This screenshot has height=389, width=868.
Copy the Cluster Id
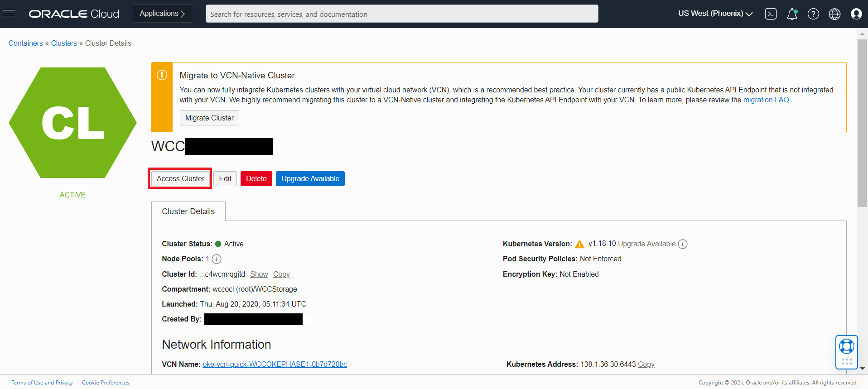281,274
